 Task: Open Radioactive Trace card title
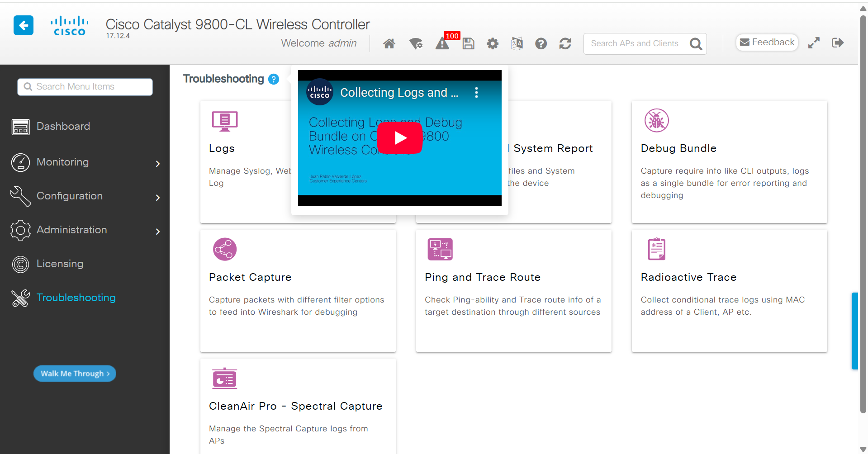688,277
